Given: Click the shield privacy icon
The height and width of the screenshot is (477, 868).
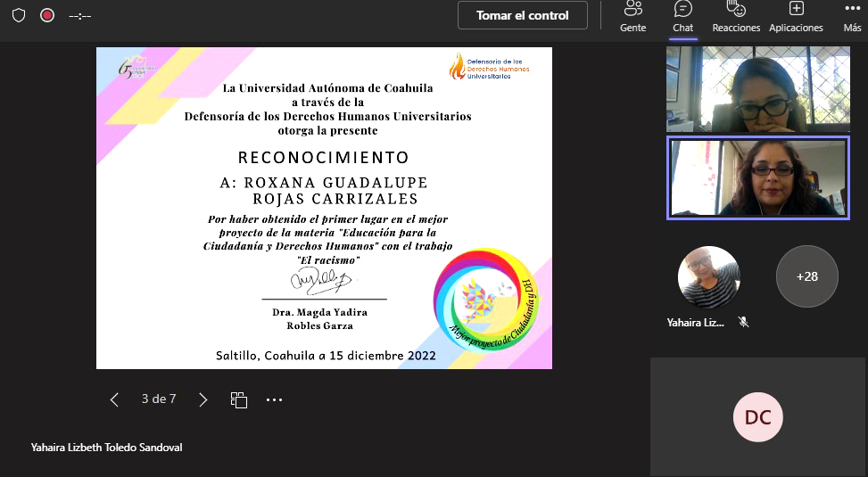Looking at the screenshot, I should (18, 15).
